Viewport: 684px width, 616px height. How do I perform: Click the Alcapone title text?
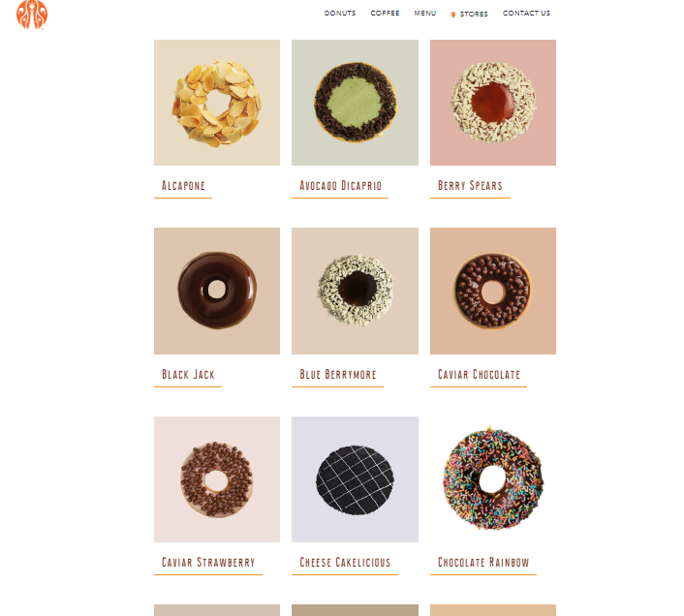(x=183, y=186)
